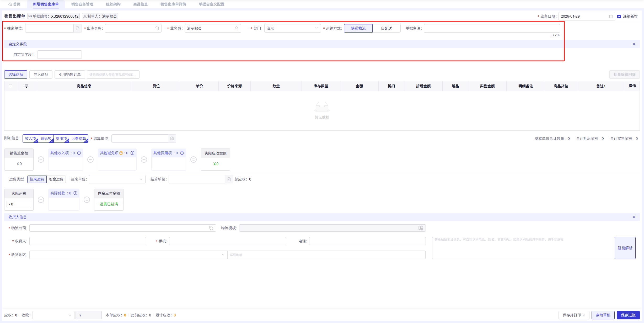Toggle the 收入项 additional info option
The width and height of the screenshot is (644, 323).
click(x=30, y=139)
